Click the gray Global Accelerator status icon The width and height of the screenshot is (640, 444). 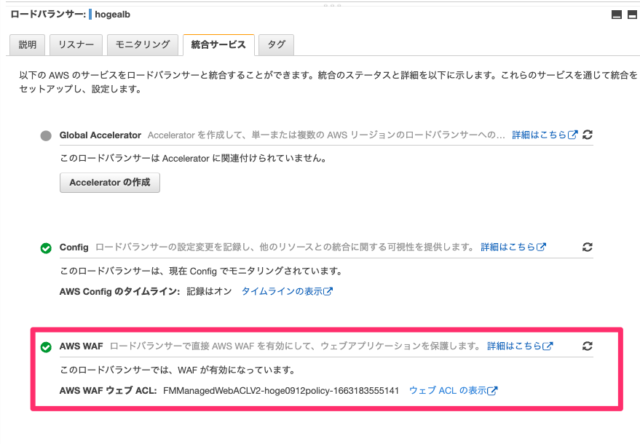point(46,135)
